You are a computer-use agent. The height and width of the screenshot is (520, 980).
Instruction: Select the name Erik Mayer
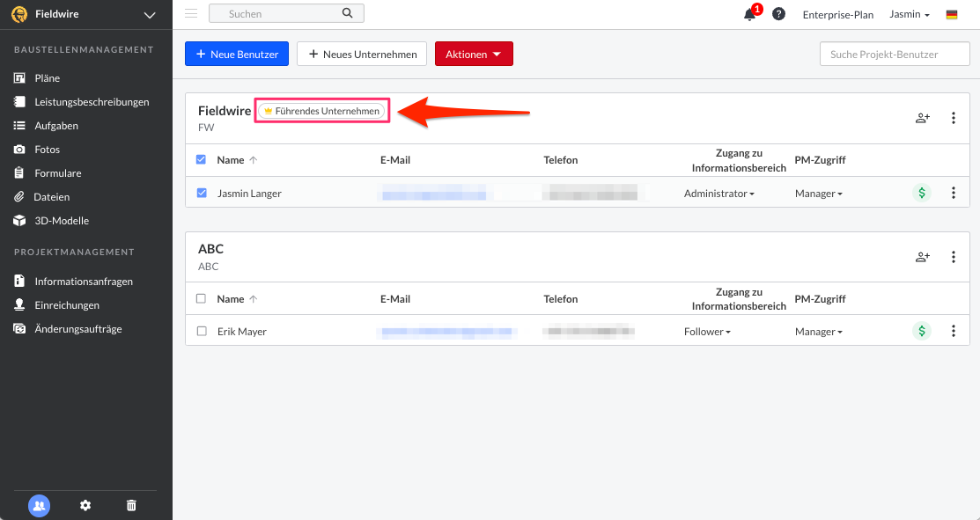click(x=242, y=332)
